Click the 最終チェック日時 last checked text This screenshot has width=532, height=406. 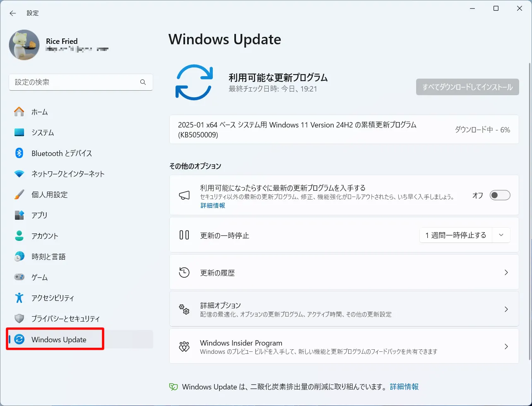(x=273, y=89)
